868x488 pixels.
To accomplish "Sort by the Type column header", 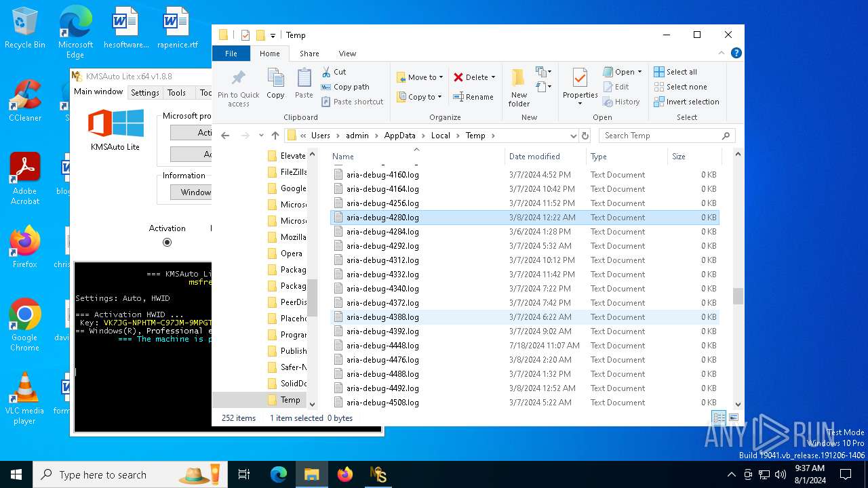I will pyautogui.click(x=627, y=156).
